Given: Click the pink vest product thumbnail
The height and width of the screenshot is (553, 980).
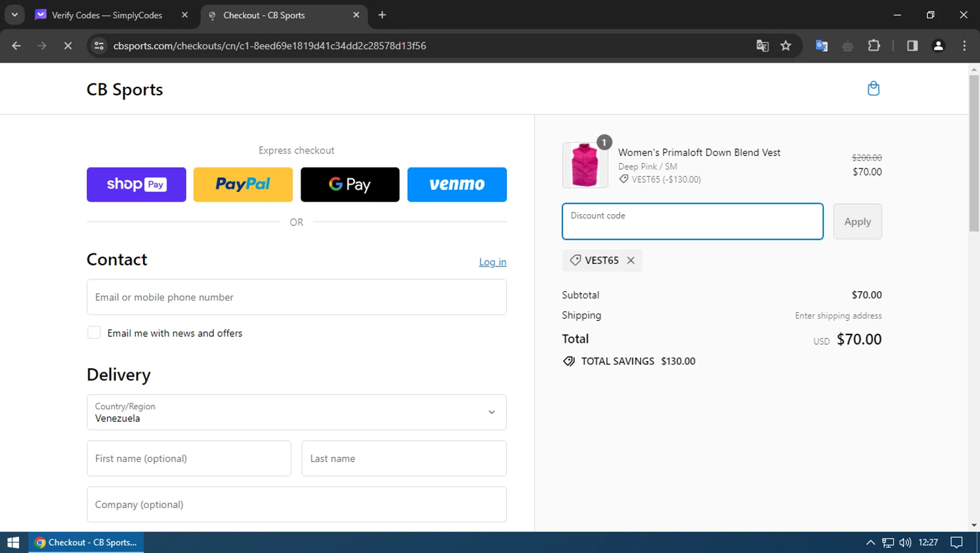Looking at the screenshot, I should tap(585, 165).
